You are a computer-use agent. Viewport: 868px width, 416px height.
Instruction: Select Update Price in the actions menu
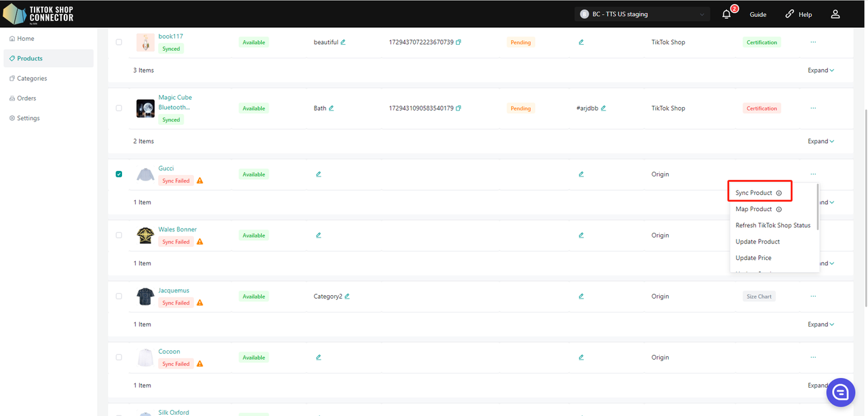[753, 259]
